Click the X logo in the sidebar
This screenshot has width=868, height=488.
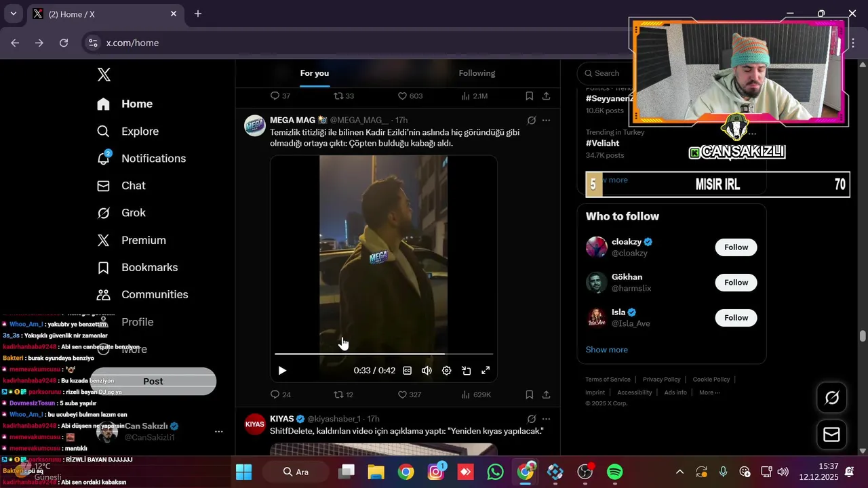click(104, 75)
